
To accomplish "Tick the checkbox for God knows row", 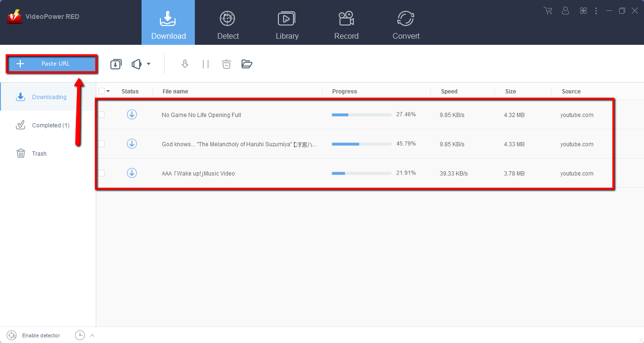I will tap(101, 144).
